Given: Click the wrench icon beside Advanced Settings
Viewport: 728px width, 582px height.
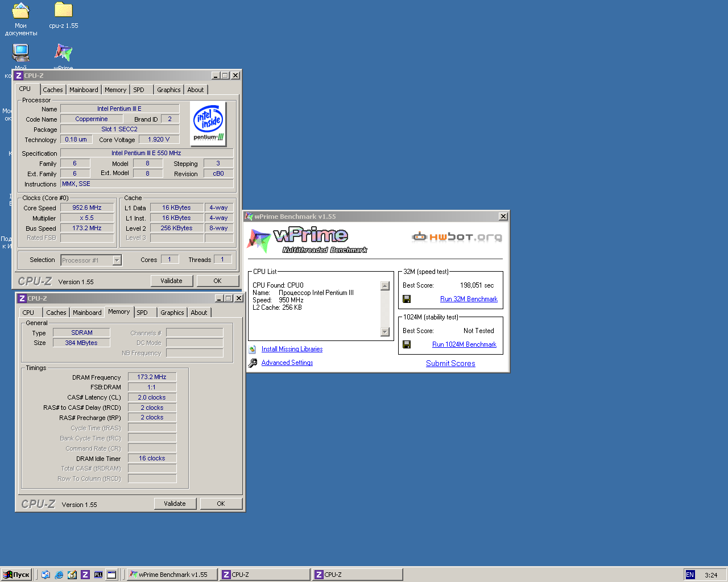Looking at the screenshot, I should (253, 363).
